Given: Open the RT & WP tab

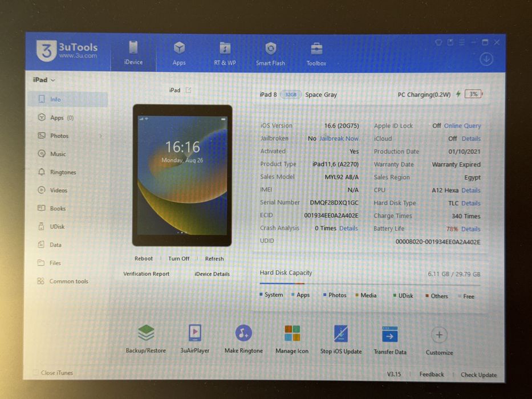Looking at the screenshot, I should (x=225, y=54).
